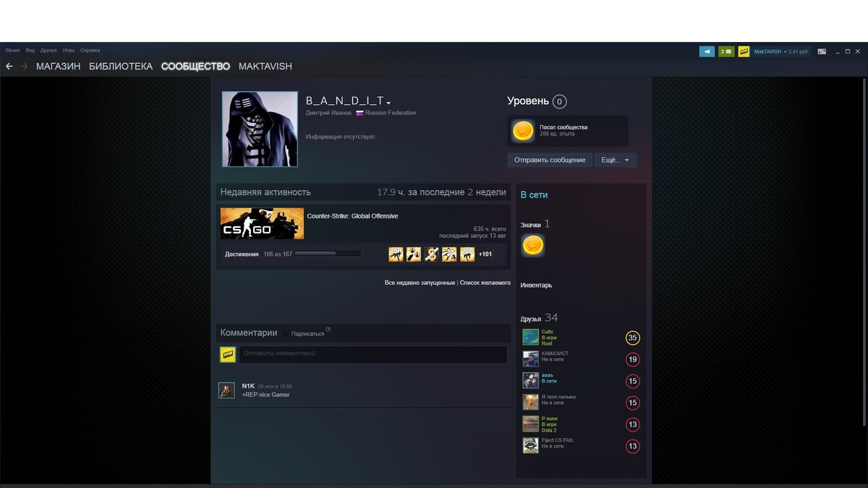
Task: Open the Все недавно запущенные link
Action: tap(420, 283)
